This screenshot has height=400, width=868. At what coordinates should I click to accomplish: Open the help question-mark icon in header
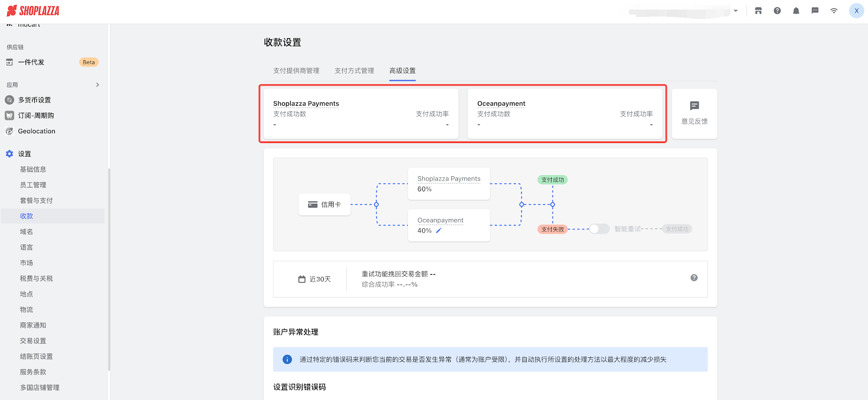click(777, 11)
